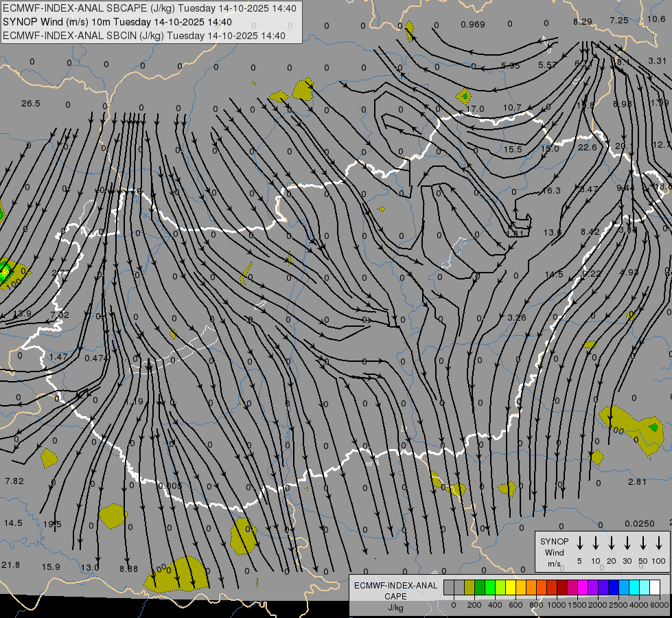Click the 7.25 value at top right
Viewport: 672px width, 618px height.
click(619, 20)
